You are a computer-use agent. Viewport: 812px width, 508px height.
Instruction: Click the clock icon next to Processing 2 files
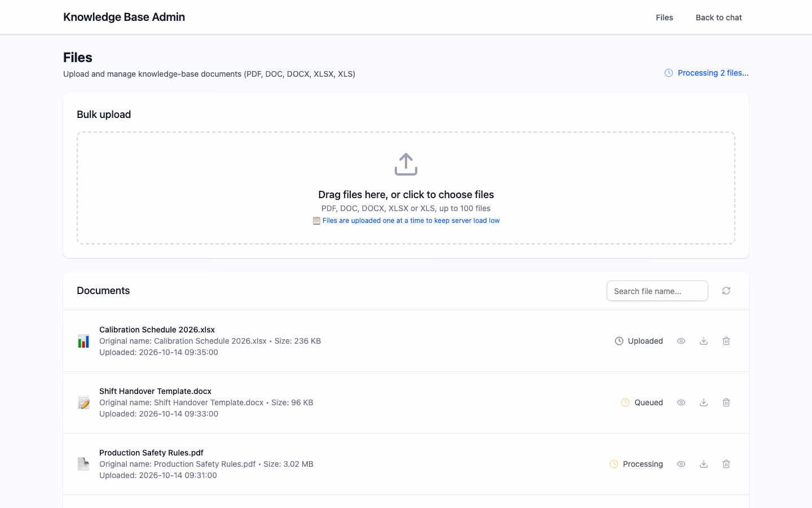pyautogui.click(x=669, y=73)
